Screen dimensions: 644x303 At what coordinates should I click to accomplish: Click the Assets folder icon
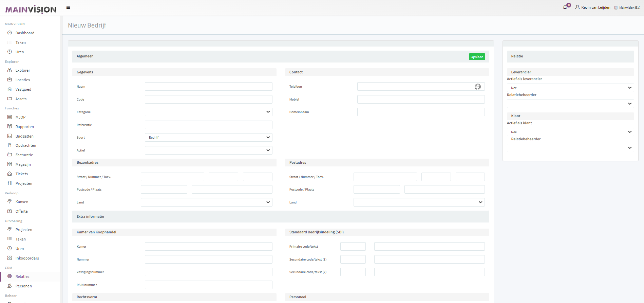pyautogui.click(x=10, y=99)
